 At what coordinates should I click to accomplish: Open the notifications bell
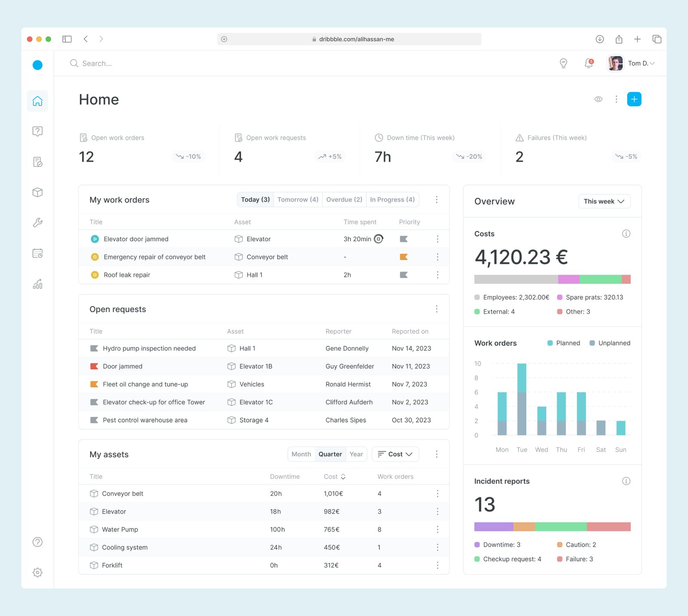coord(589,63)
